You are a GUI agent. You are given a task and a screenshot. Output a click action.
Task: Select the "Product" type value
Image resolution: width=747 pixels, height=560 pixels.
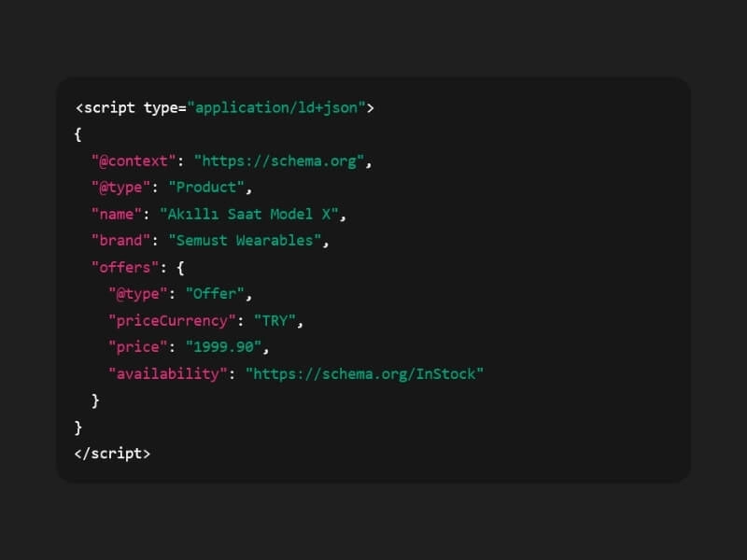tap(208, 187)
